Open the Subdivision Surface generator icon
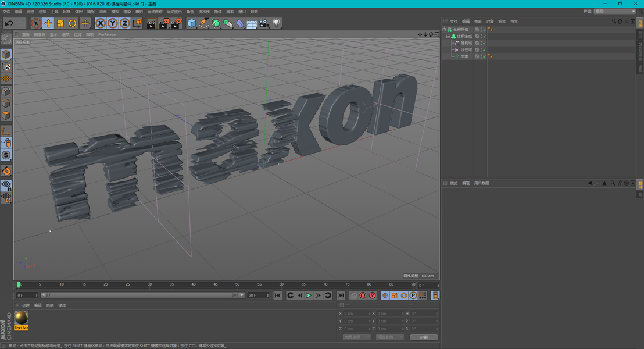The width and height of the screenshot is (644, 349). [x=216, y=23]
